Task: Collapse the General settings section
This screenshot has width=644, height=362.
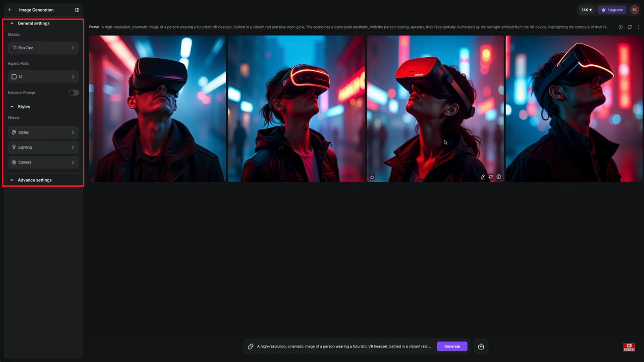Action: (34, 23)
